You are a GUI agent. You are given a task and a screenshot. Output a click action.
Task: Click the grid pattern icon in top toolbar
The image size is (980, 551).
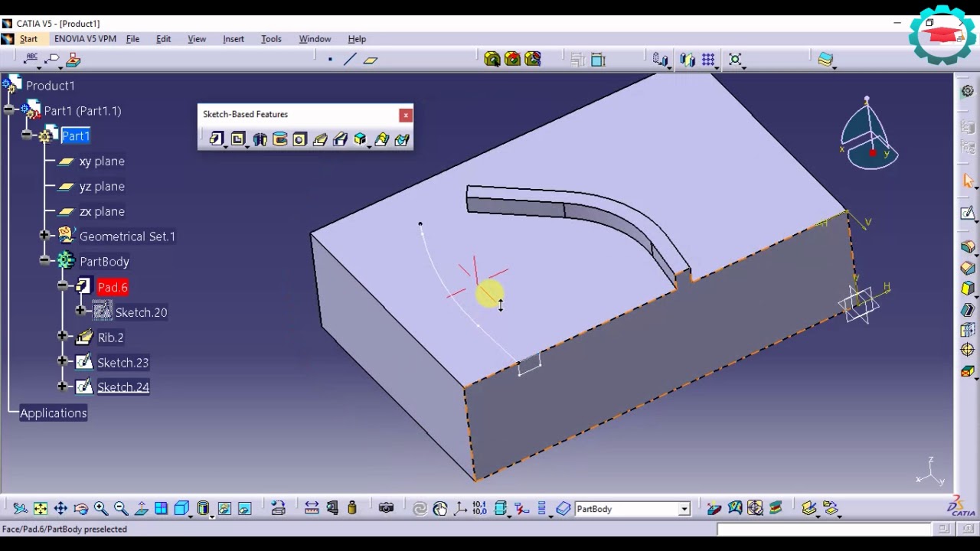tap(708, 60)
